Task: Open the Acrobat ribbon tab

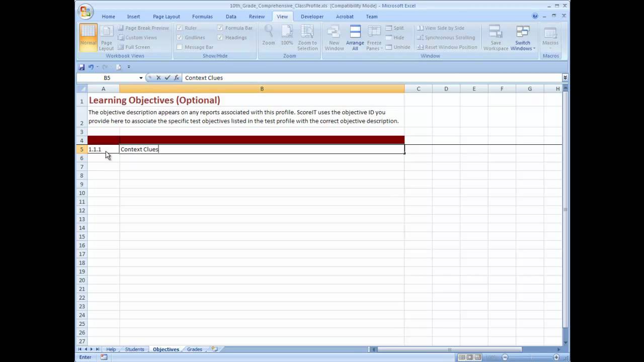Action: pos(345,17)
